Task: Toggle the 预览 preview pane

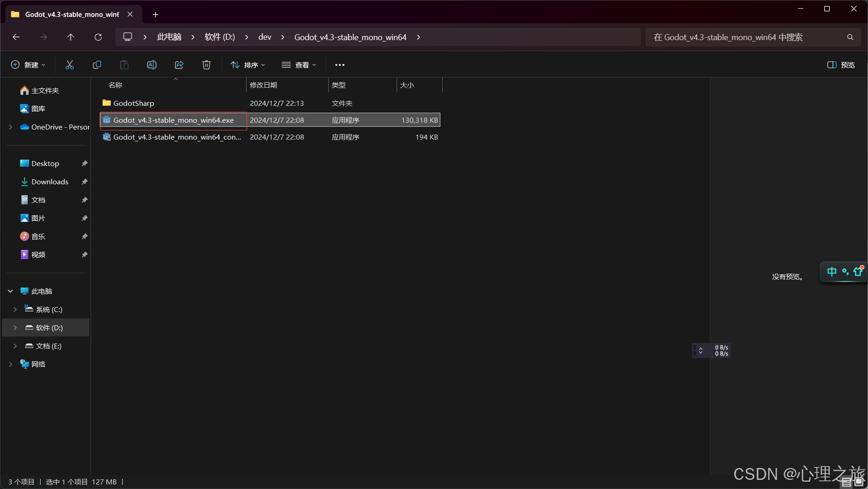Action: [x=840, y=65]
